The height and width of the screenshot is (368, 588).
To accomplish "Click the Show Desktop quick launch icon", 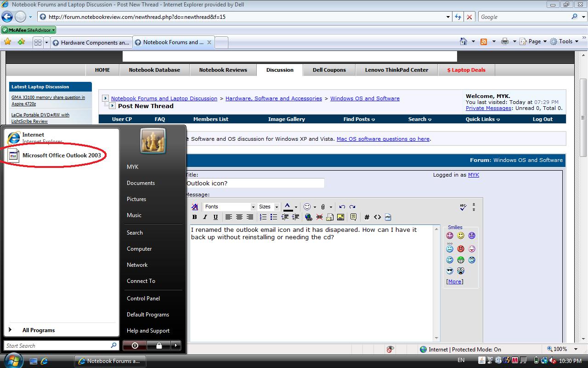I will click(33, 361).
